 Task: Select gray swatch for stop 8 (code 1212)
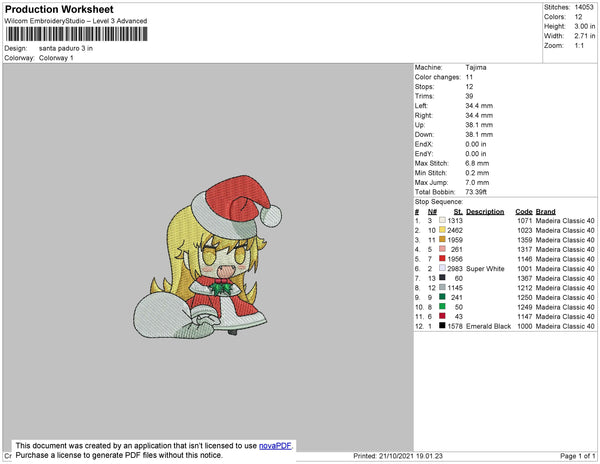coord(442,287)
